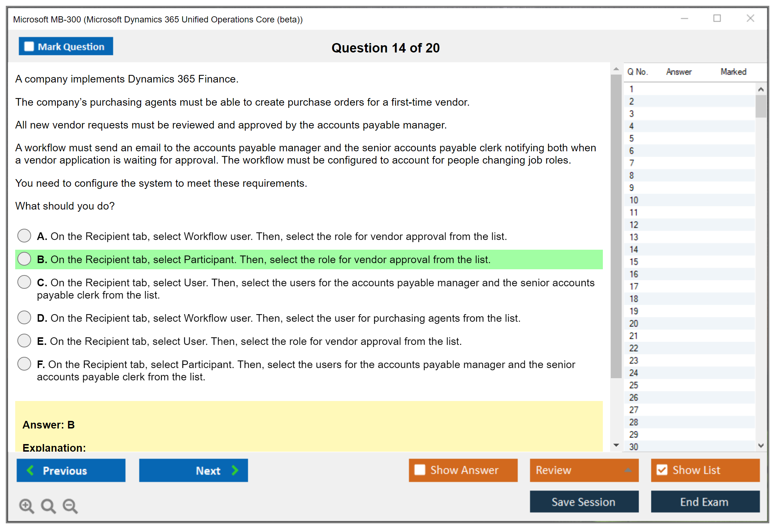The image size is (778, 532).
Task: Enable the Show Answer checkbox
Action: pyautogui.click(x=420, y=470)
